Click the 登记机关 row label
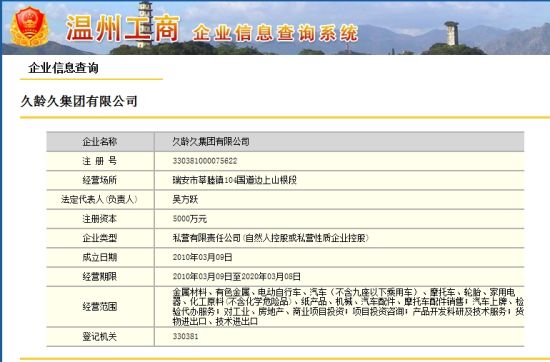Viewport: 550px width, 362px height. 100,337
